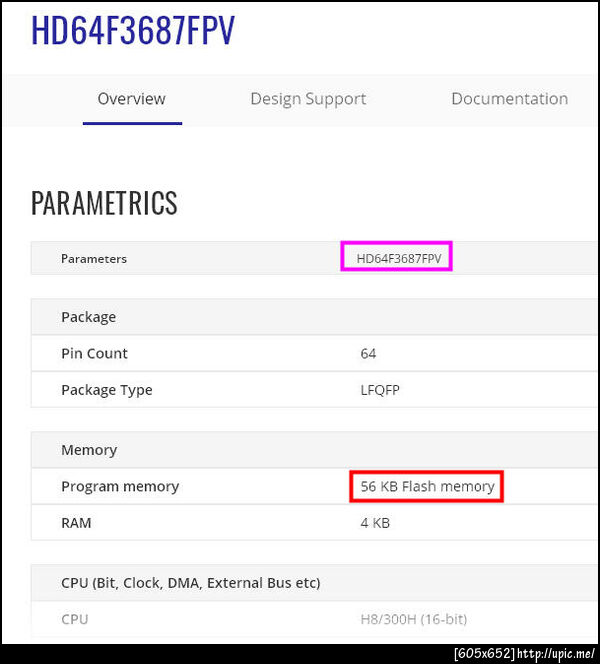Image resolution: width=600 pixels, height=664 pixels.
Task: Click the PARAMETRICS section heading
Action: pyautogui.click(x=104, y=203)
